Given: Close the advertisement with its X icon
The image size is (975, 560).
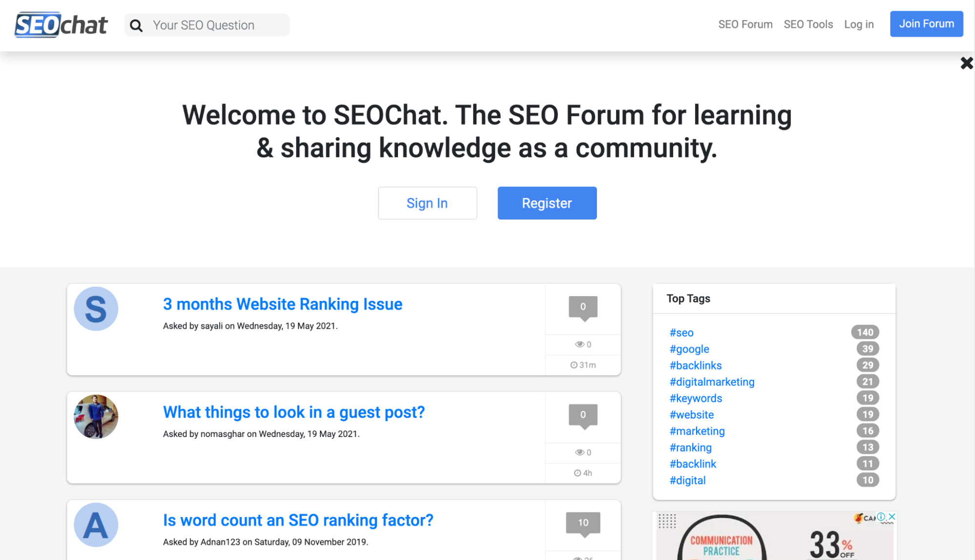Looking at the screenshot, I should click(x=892, y=517).
